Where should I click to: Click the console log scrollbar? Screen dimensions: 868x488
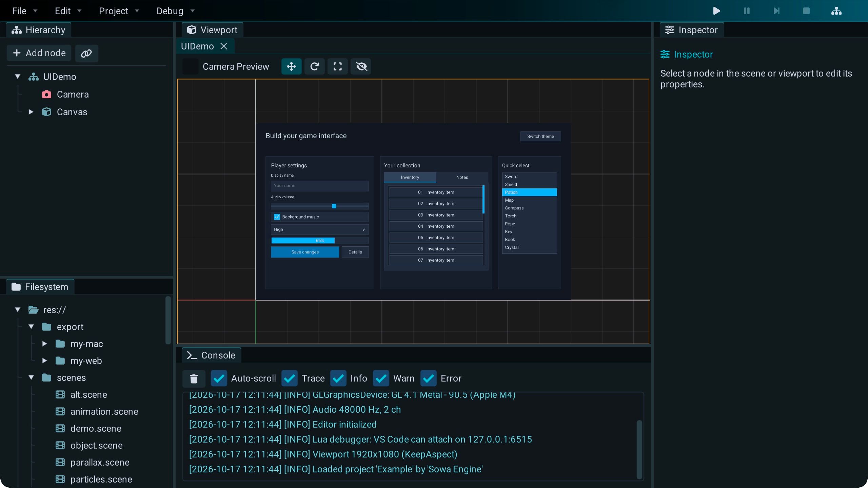coord(639,449)
